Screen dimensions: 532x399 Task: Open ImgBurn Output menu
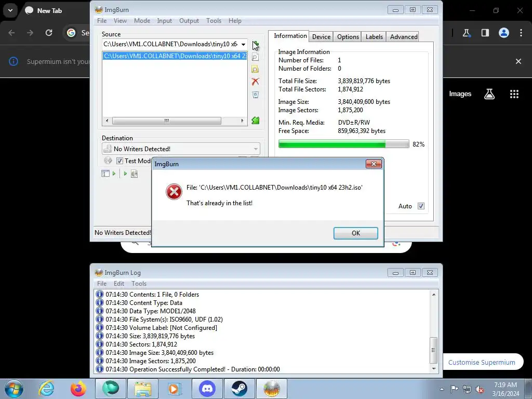tap(189, 21)
